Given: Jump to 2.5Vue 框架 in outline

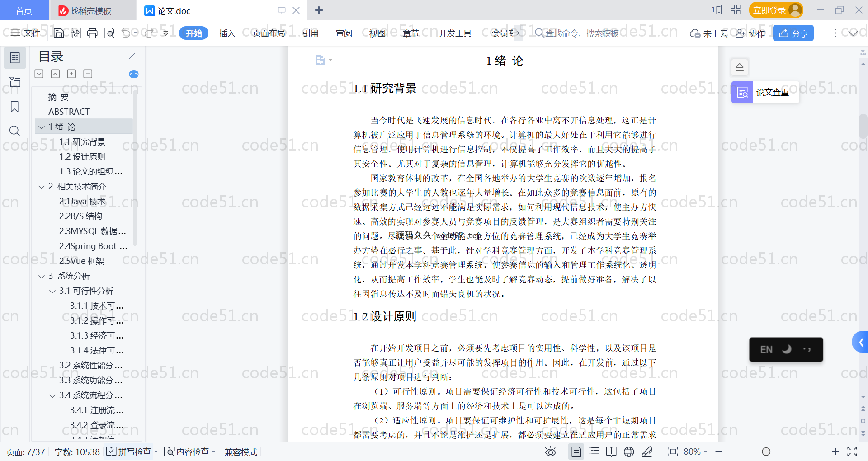Looking at the screenshot, I should pos(81,261).
